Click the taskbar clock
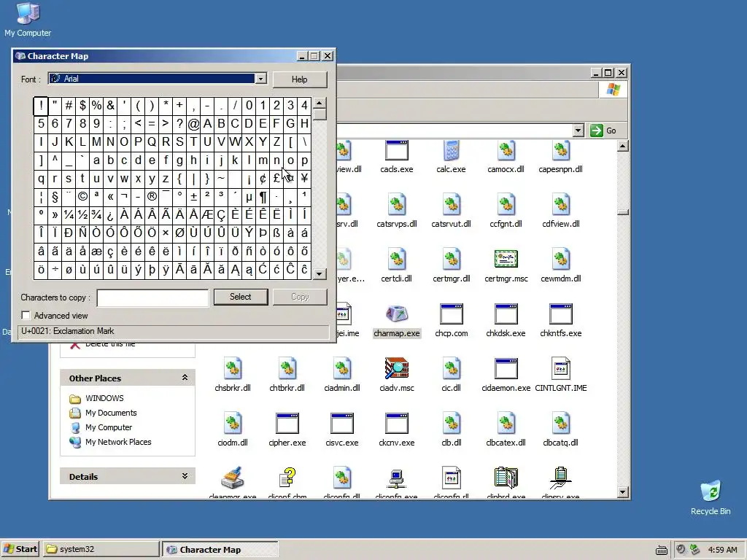 point(722,550)
